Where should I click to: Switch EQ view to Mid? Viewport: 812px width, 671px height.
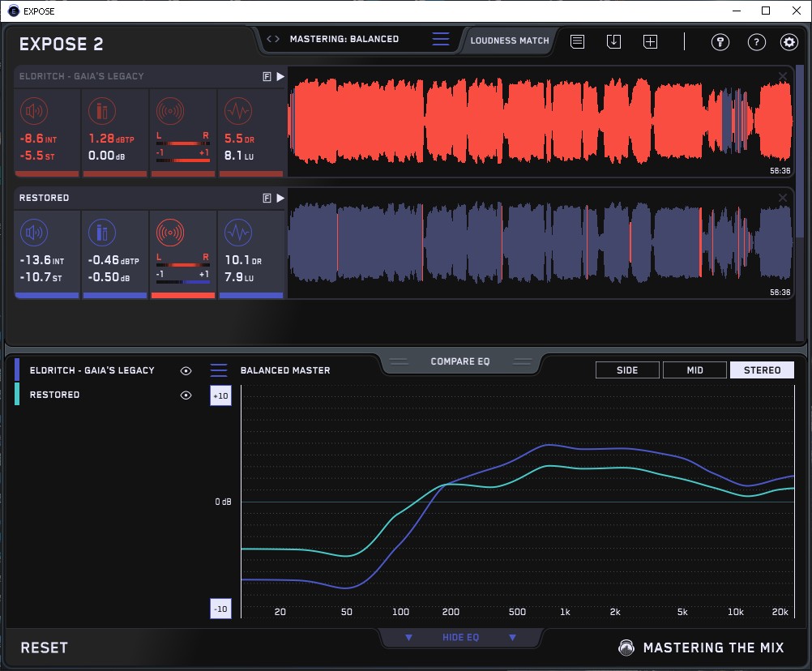tap(694, 370)
